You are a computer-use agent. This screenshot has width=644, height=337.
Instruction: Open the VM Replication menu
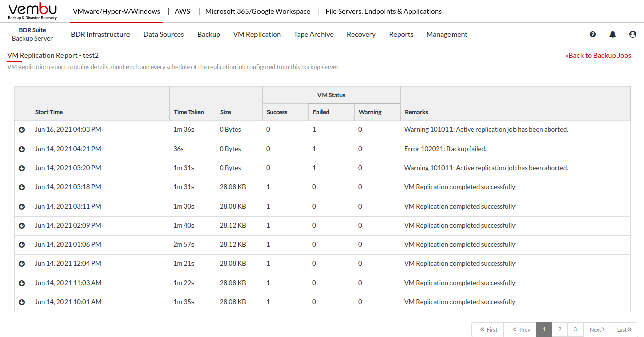click(x=256, y=34)
